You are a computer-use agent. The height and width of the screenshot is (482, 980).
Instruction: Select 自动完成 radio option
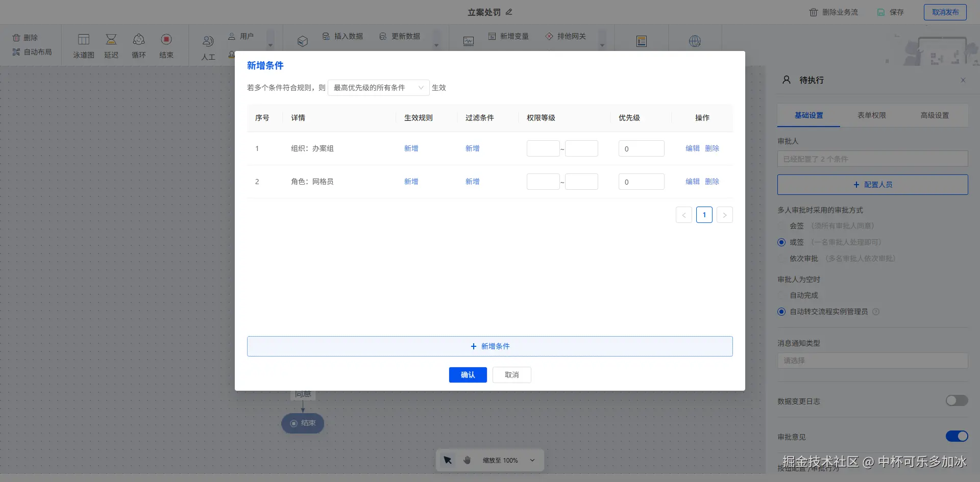[781, 295]
